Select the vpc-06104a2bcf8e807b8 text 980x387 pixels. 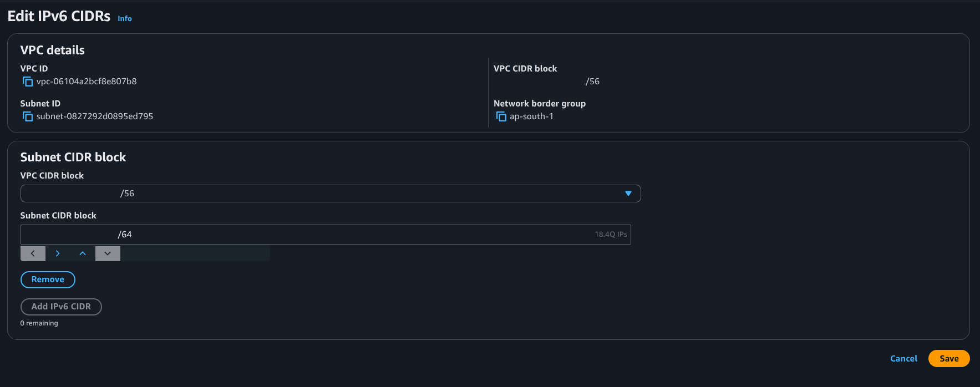click(x=87, y=82)
